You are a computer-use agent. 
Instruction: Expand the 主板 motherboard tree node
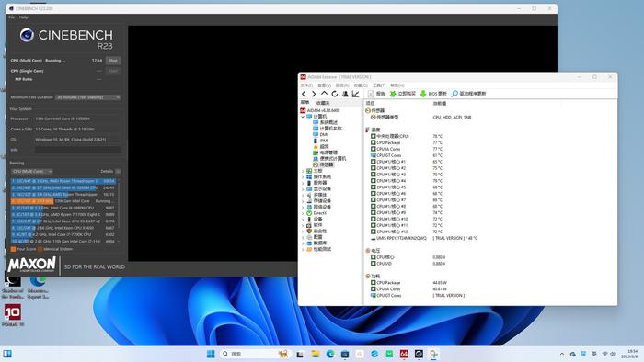[x=303, y=171]
